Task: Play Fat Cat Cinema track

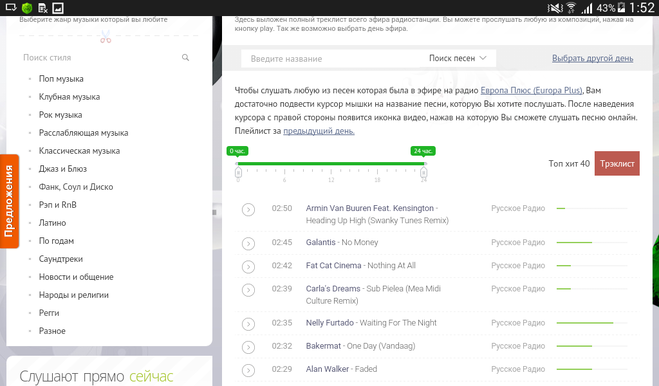Action: (248, 267)
